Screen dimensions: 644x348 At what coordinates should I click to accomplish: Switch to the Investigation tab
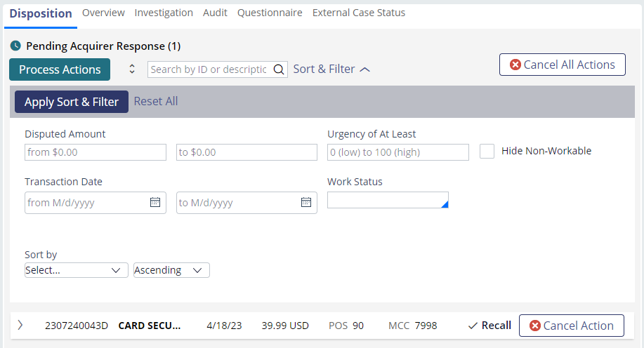[x=164, y=13]
